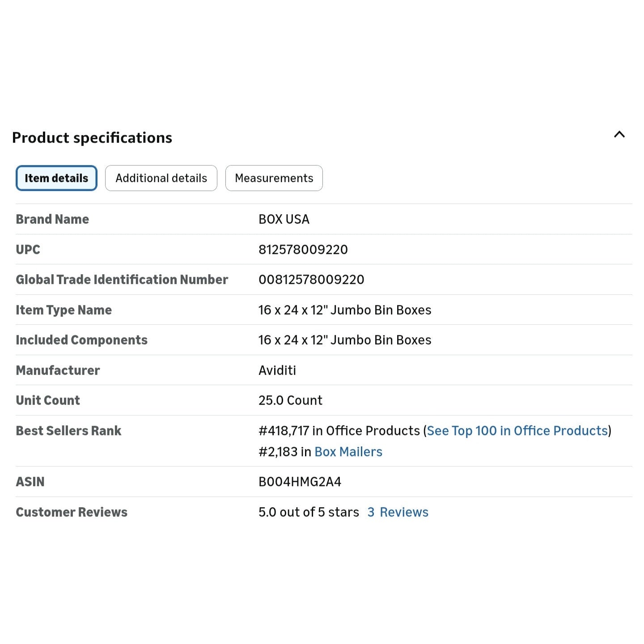Click the Best Sellers Rank label
The width and height of the screenshot is (644, 644).
[x=68, y=431]
